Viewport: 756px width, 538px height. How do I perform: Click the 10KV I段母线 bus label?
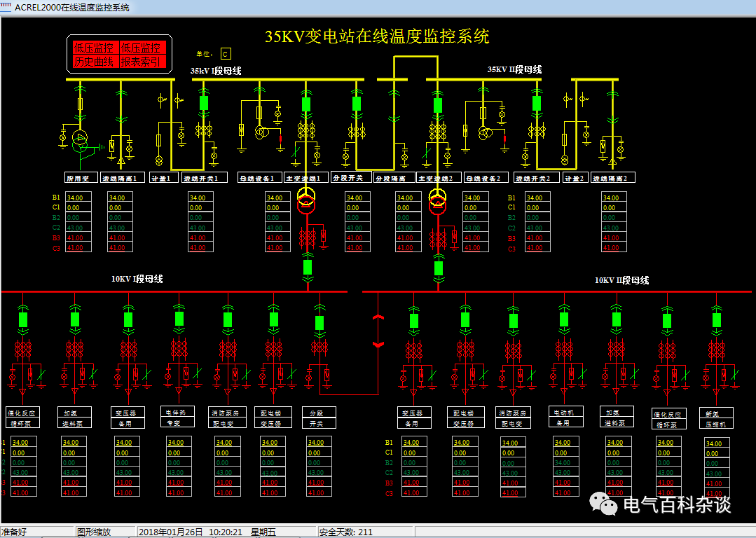[137, 279]
